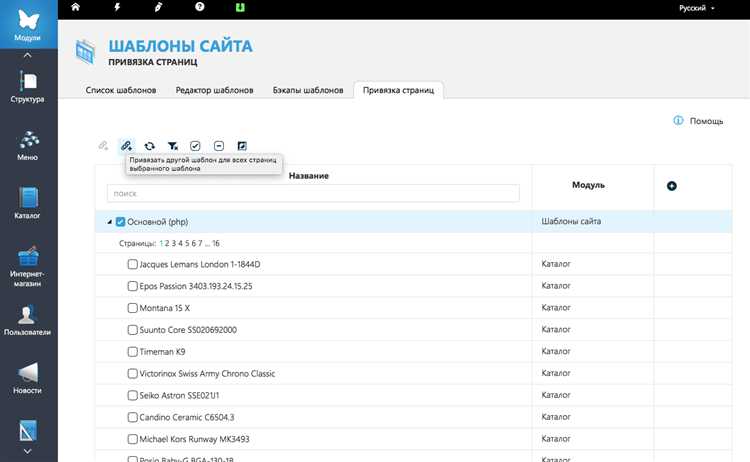Jump to last page 16
This screenshot has height=462, width=750.
[216, 243]
